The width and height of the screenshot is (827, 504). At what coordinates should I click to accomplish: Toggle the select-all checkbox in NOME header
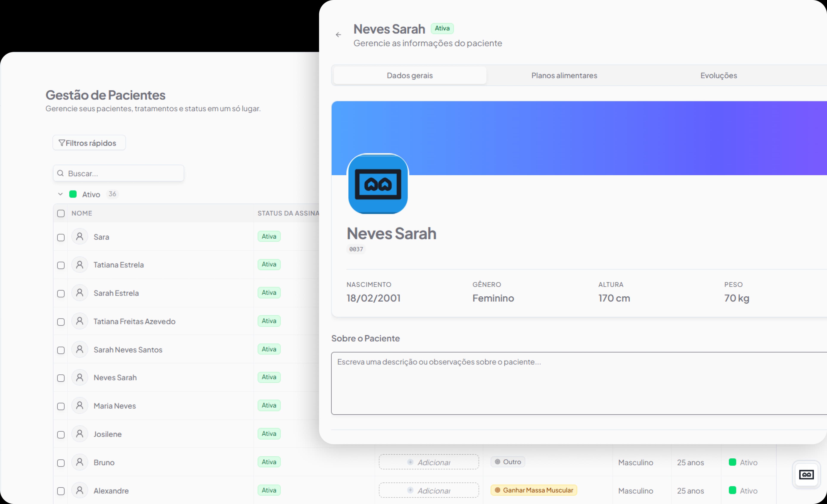(x=61, y=213)
